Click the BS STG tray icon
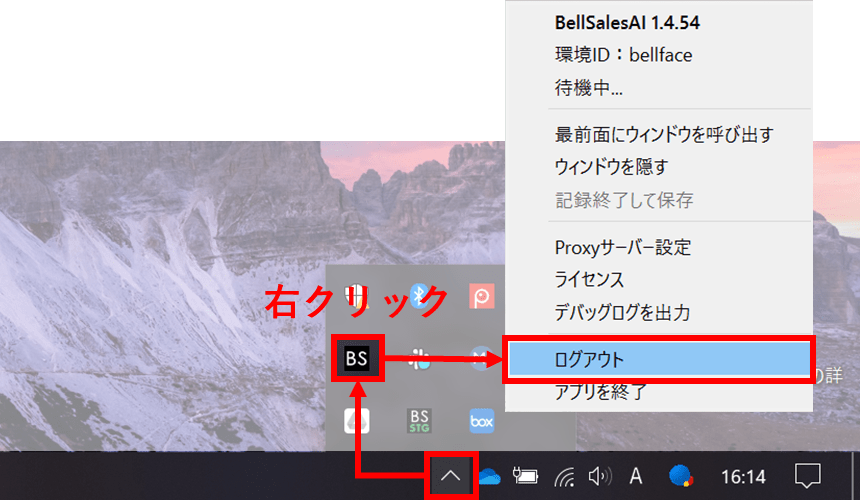This screenshot has height=500, width=860. pyautogui.click(x=420, y=421)
